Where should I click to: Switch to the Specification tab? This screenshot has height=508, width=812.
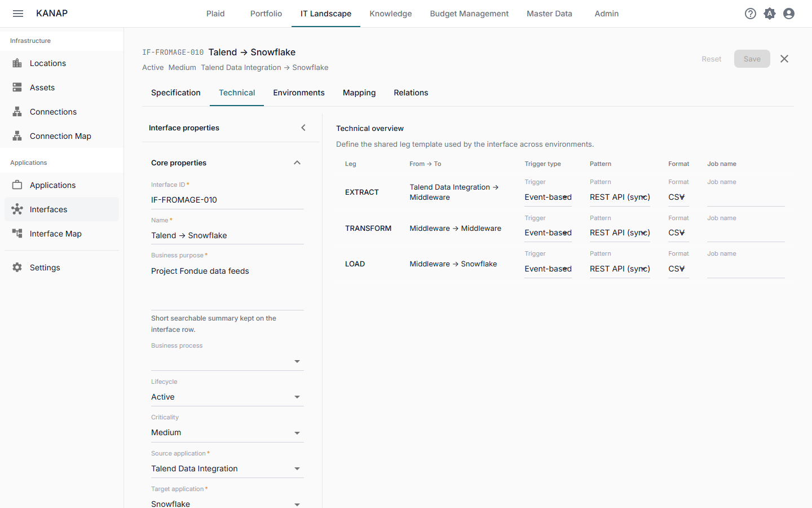pos(176,93)
